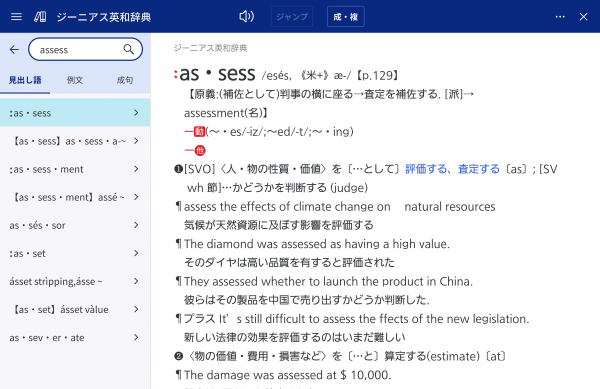Select the as・sev・er・ate entry
600x389 pixels.
[x=75, y=337]
